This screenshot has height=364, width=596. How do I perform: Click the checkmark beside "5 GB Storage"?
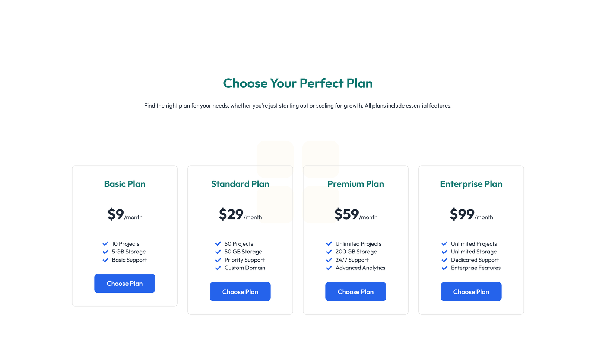105,252
